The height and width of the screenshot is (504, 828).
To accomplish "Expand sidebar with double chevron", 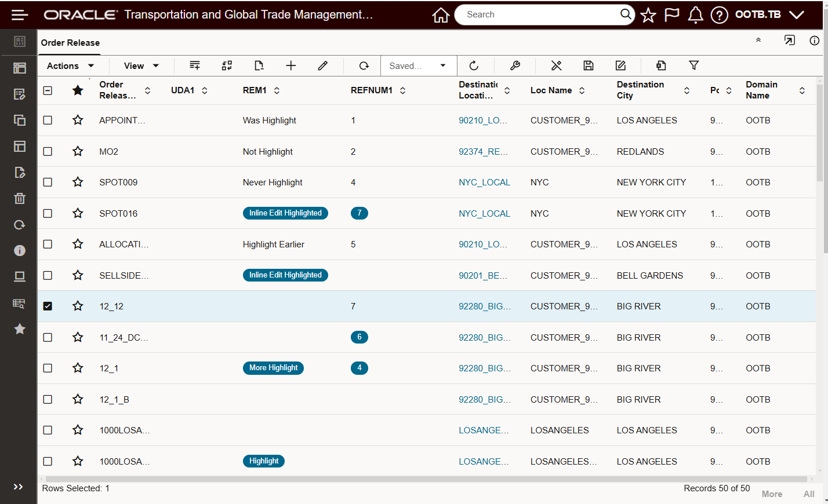I will 18,487.
